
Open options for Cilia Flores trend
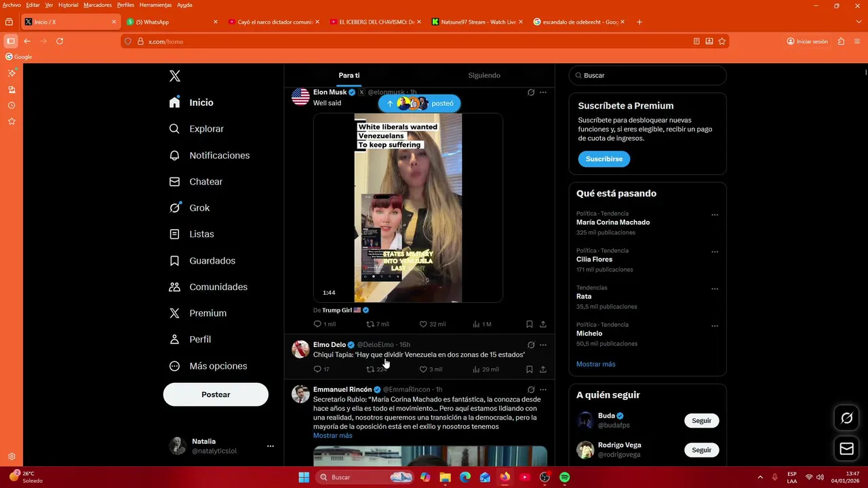tap(715, 252)
